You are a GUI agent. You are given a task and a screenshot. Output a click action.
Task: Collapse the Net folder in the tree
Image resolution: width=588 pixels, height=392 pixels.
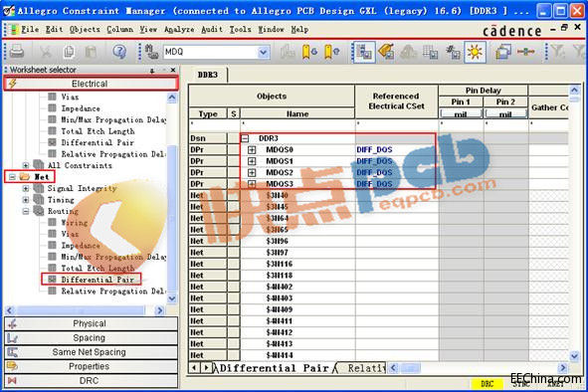(12, 177)
